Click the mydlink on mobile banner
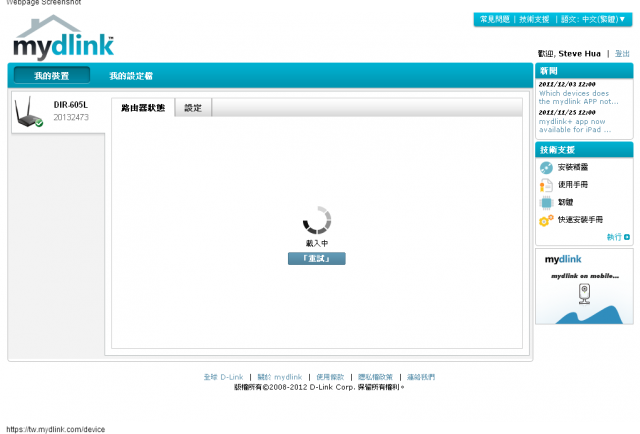 click(584, 287)
